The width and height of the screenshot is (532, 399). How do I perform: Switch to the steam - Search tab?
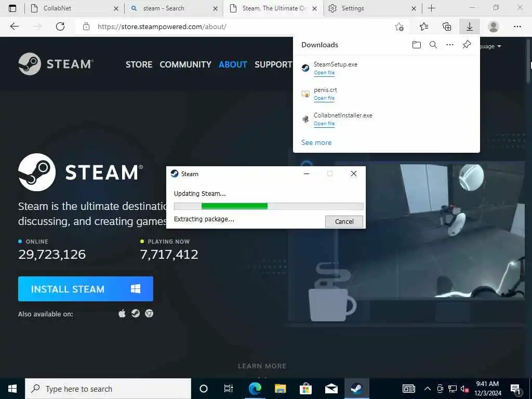pyautogui.click(x=175, y=8)
